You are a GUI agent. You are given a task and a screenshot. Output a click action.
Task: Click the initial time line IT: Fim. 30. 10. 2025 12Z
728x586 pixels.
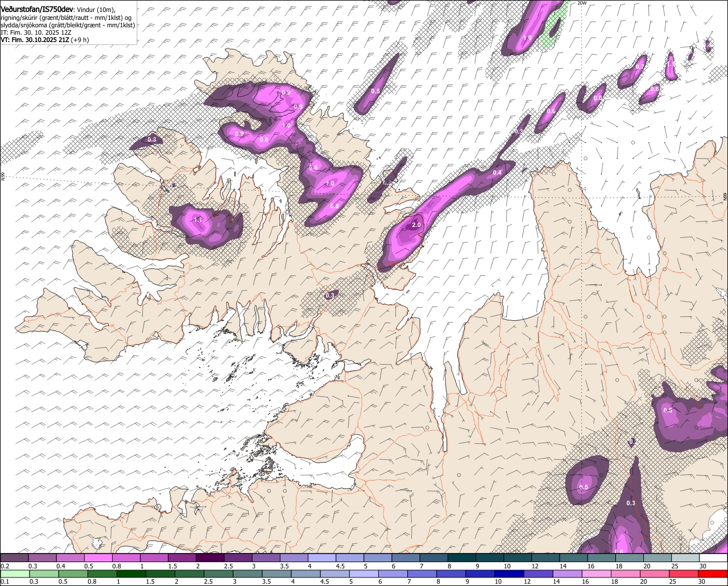[x=36, y=33]
